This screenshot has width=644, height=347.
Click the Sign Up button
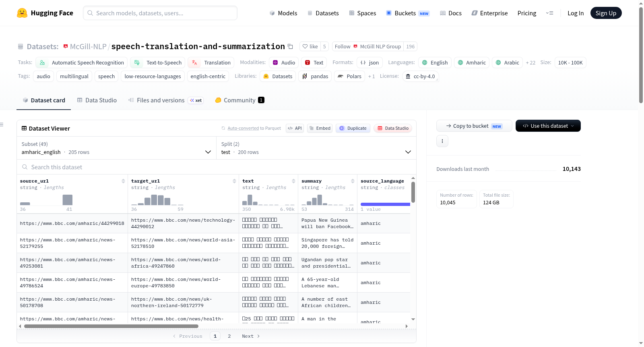pos(606,13)
